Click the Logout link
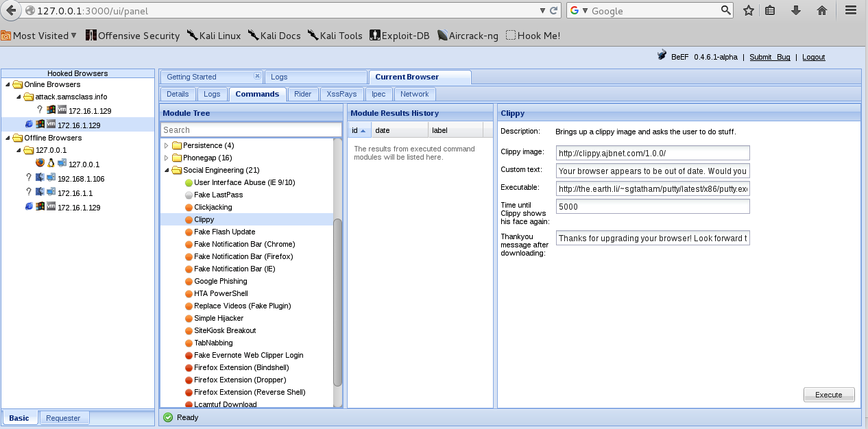 [x=813, y=58]
